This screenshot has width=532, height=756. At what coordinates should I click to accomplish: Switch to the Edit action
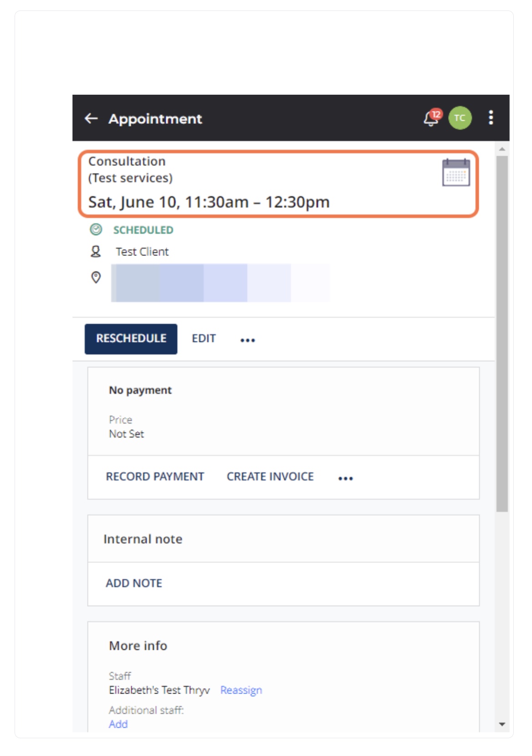[x=204, y=338]
